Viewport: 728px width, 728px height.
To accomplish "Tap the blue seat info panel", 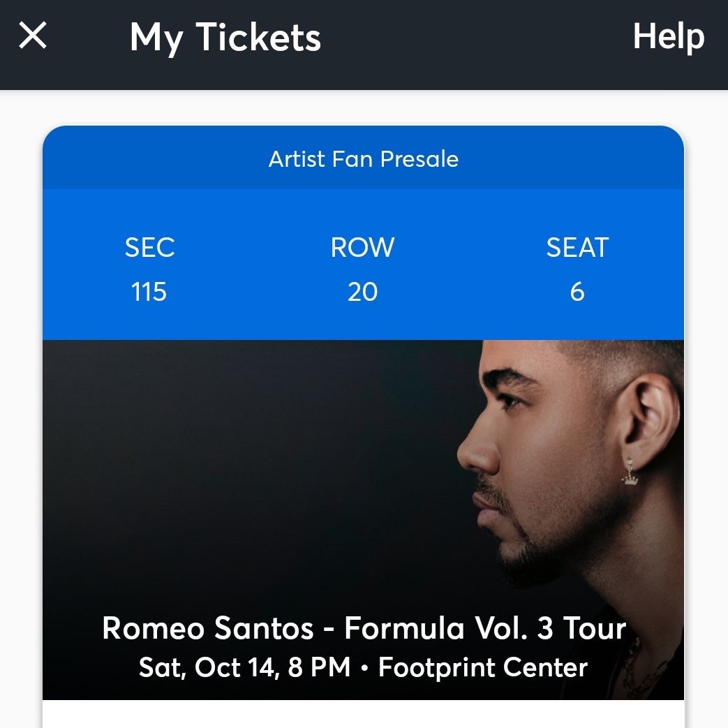I will pyautogui.click(x=363, y=264).
